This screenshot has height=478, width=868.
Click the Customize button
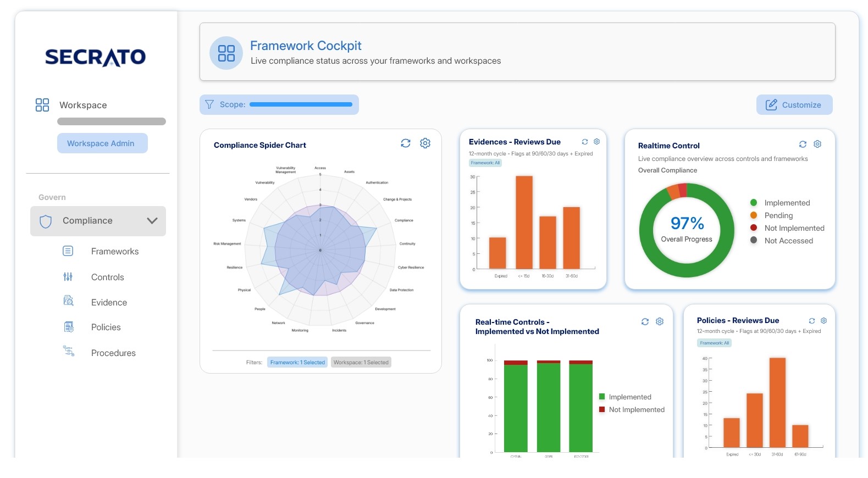pos(794,104)
